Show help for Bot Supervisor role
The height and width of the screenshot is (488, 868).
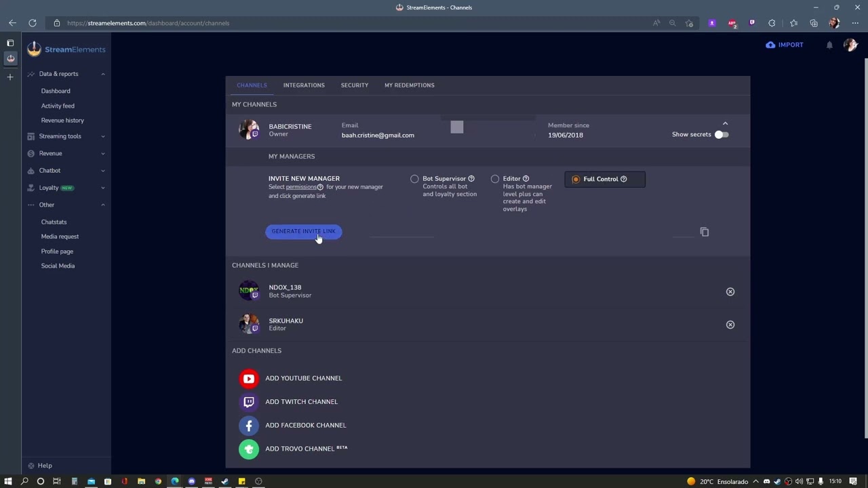point(471,179)
